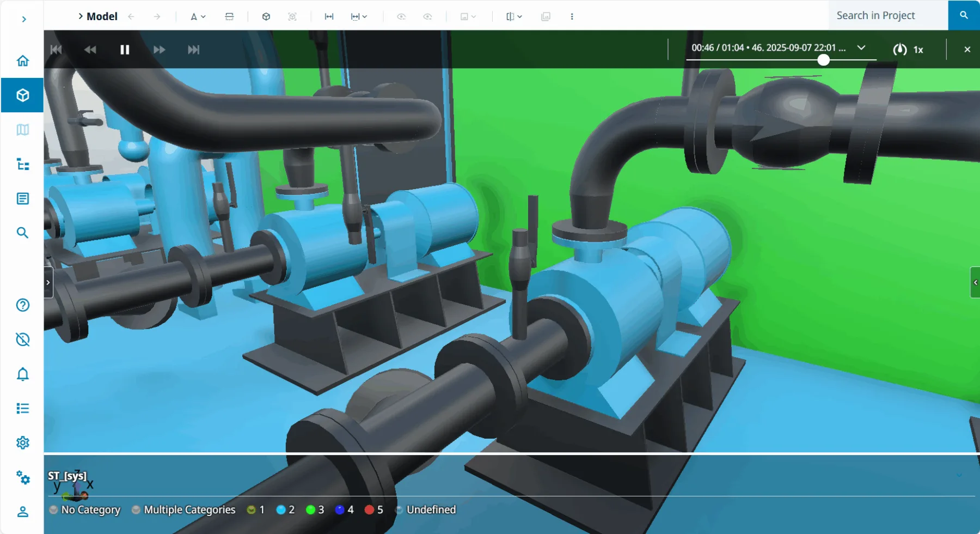Click the 3D cube view icon in the toolbar
Viewport: 980px width, 534px height.
266,16
